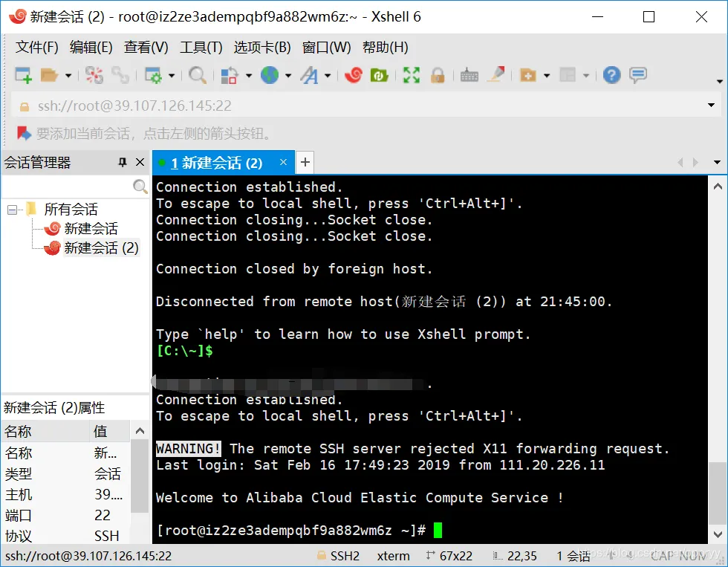Image resolution: width=728 pixels, height=567 pixels.
Task: Click the globe encoding icon
Action: pos(270,75)
